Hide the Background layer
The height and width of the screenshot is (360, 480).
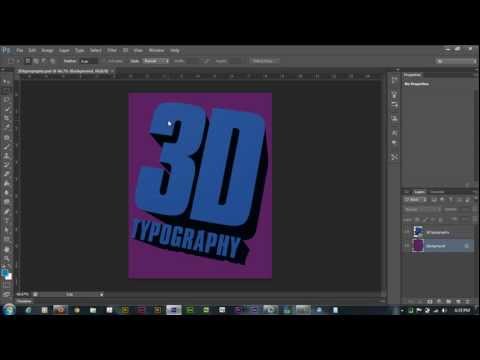407,246
